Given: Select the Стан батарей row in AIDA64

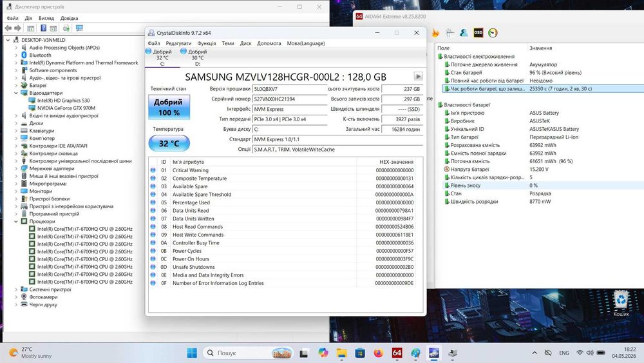Looking at the screenshot, I should [542, 72].
